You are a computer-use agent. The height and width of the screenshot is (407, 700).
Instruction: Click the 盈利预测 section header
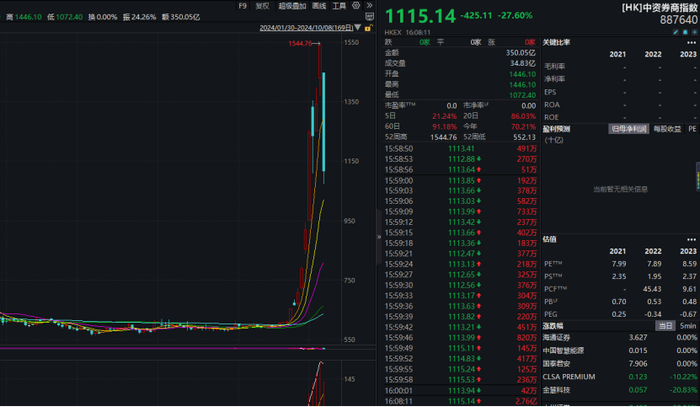click(556, 129)
